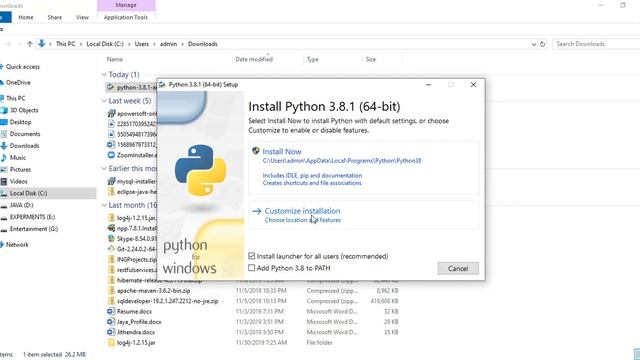Select sqldeveloper-19.2.1 zip file

tap(167, 301)
